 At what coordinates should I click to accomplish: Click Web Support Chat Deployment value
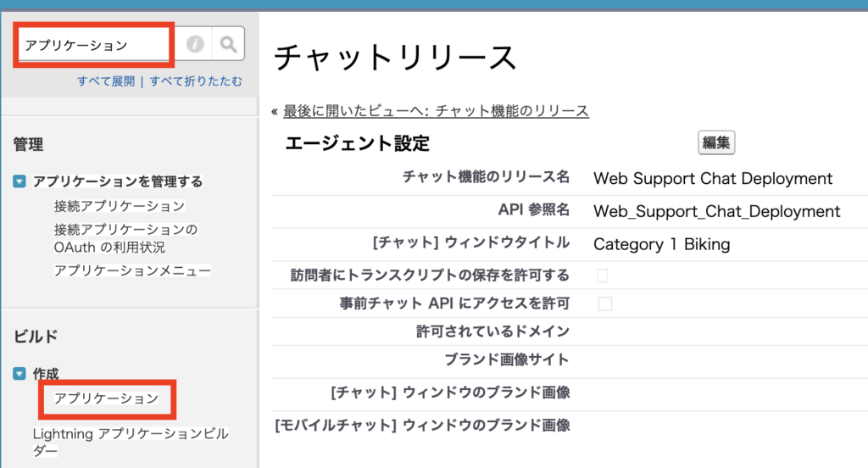click(712, 179)
